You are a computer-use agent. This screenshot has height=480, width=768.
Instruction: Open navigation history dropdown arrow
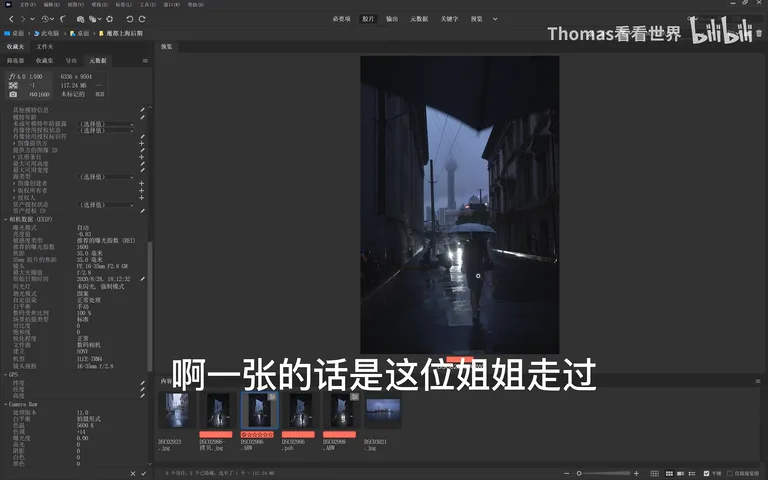point(32,19)
